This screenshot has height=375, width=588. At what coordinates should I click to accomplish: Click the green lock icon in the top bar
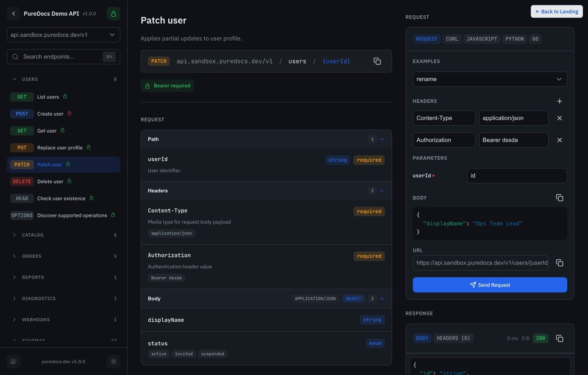click(114, 14)
